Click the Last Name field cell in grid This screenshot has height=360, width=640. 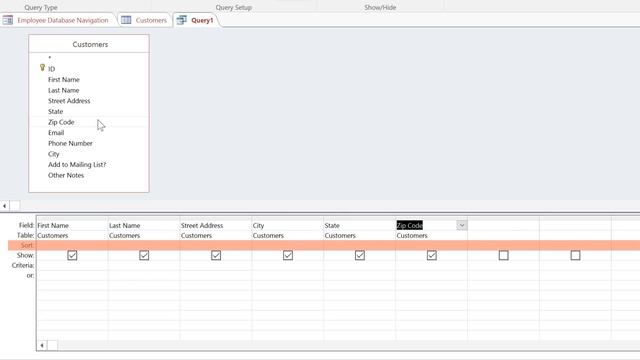pos(144,225)
